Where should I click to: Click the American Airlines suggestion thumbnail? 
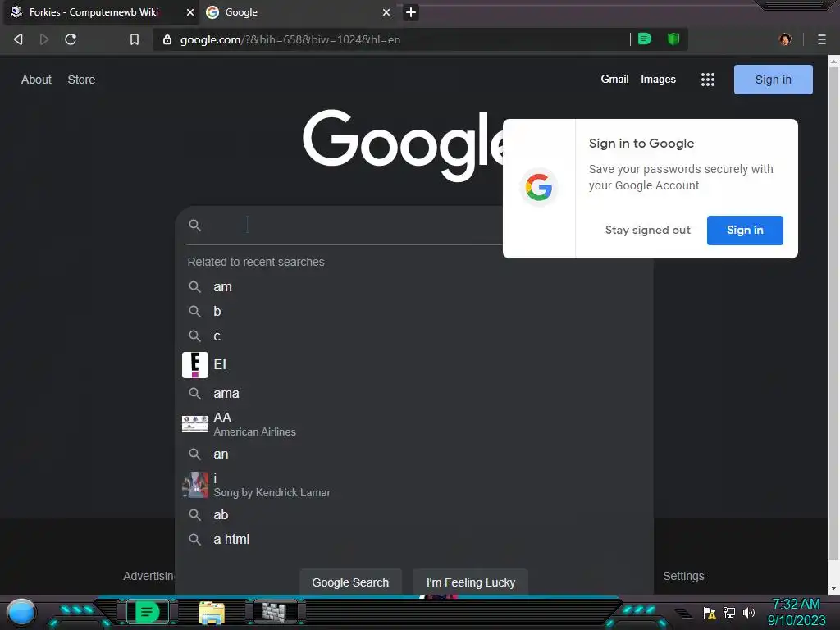[195, 424]
